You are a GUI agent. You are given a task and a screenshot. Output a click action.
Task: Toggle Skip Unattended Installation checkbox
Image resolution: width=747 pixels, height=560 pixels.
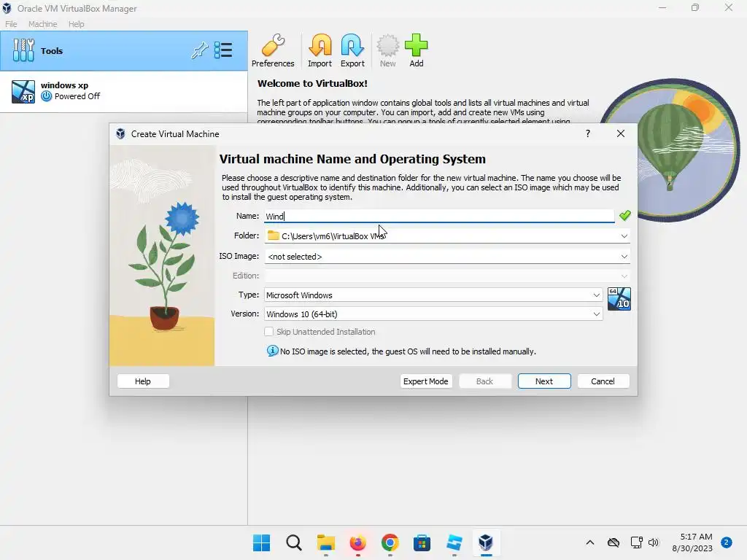pos(268,332)
